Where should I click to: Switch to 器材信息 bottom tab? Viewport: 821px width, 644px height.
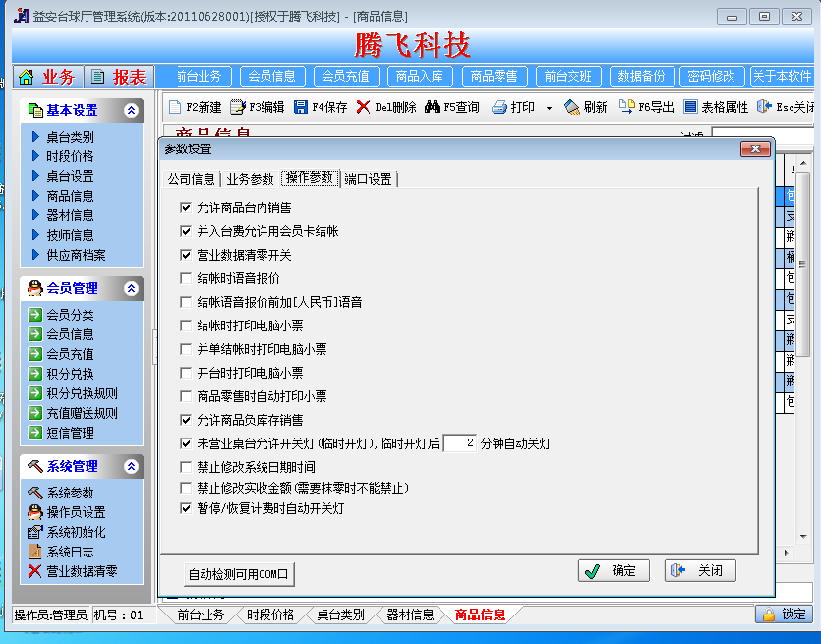pyautogui.click(x=411, y=615)
